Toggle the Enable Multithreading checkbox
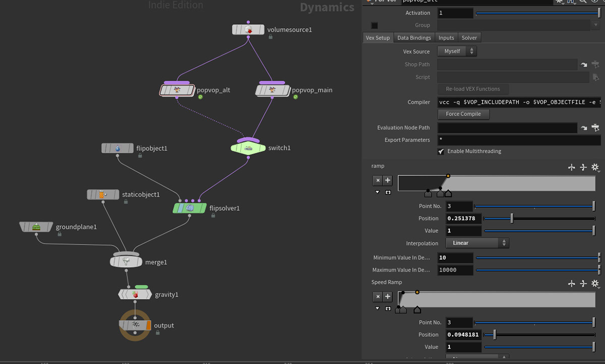The width and height of the screenshot is (605, 364). (x=441, y=151)
